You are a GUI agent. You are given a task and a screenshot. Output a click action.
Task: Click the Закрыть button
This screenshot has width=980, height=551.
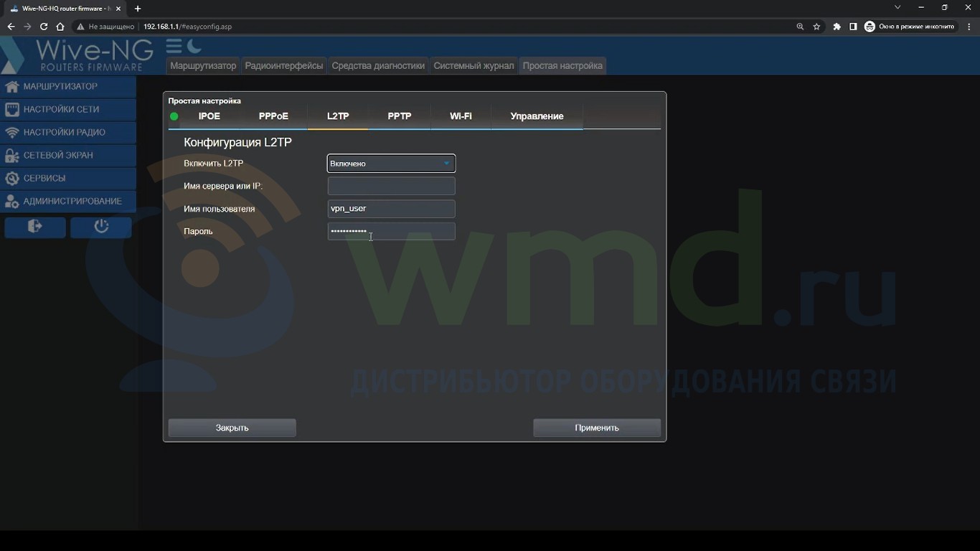click(232, 428)
